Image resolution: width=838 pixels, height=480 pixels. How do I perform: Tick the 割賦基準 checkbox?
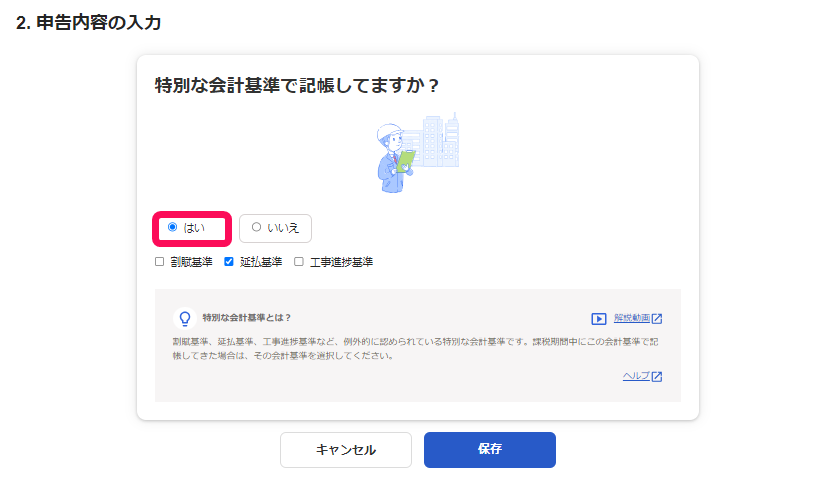pos(160,262)
